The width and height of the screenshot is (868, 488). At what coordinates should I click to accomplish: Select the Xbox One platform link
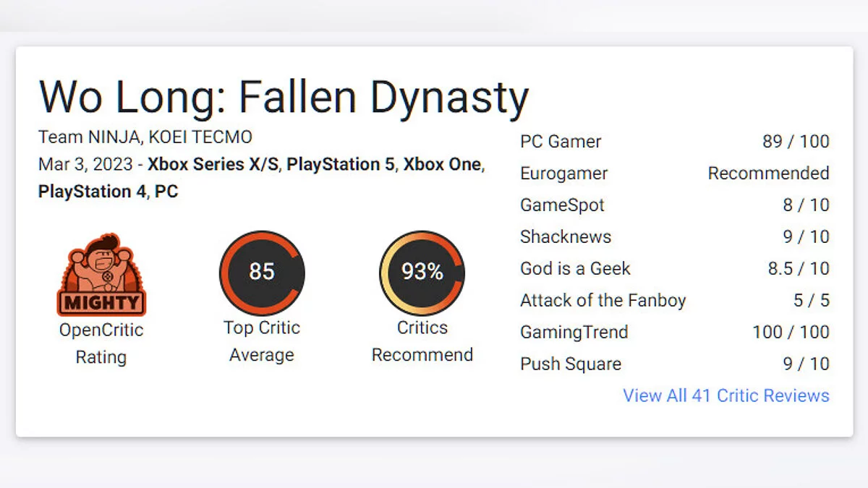(x=442, y=164)
